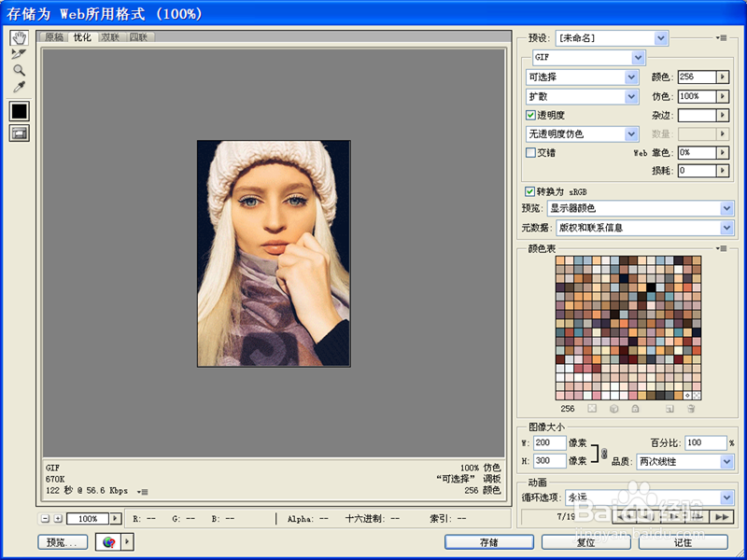Click the 损耗 value field
The image size is (747, 560).
pyautogui.click(x=697, y=171)
